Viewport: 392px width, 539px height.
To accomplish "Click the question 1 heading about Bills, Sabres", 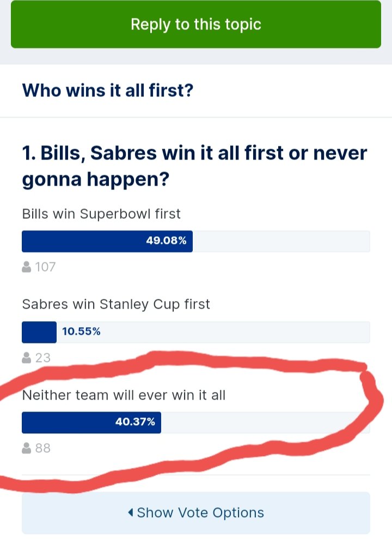I will (194, 166).
